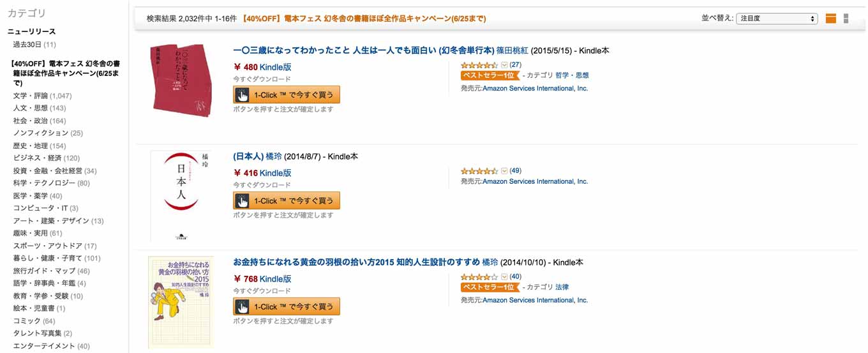Click star rating of third book

click(479, 277)
